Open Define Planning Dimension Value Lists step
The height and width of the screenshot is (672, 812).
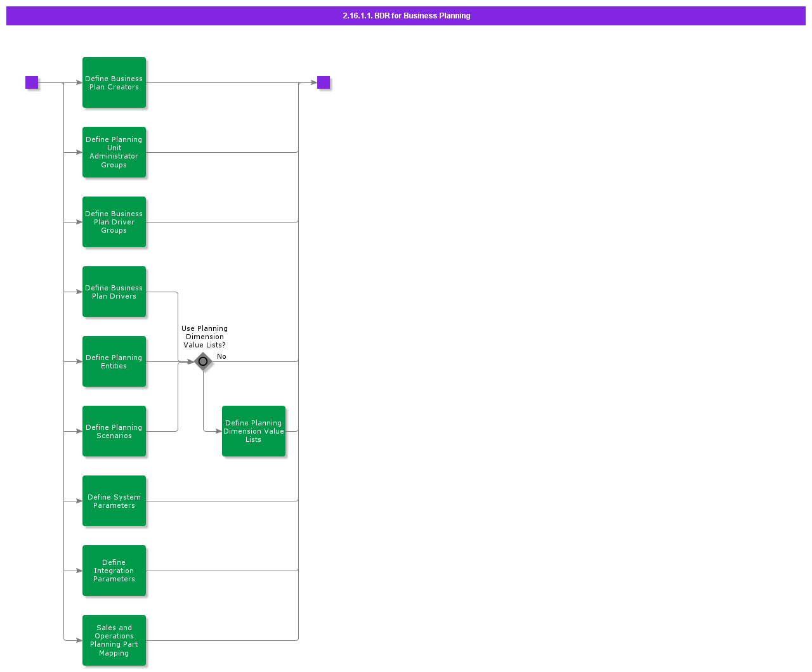point(254,431)
